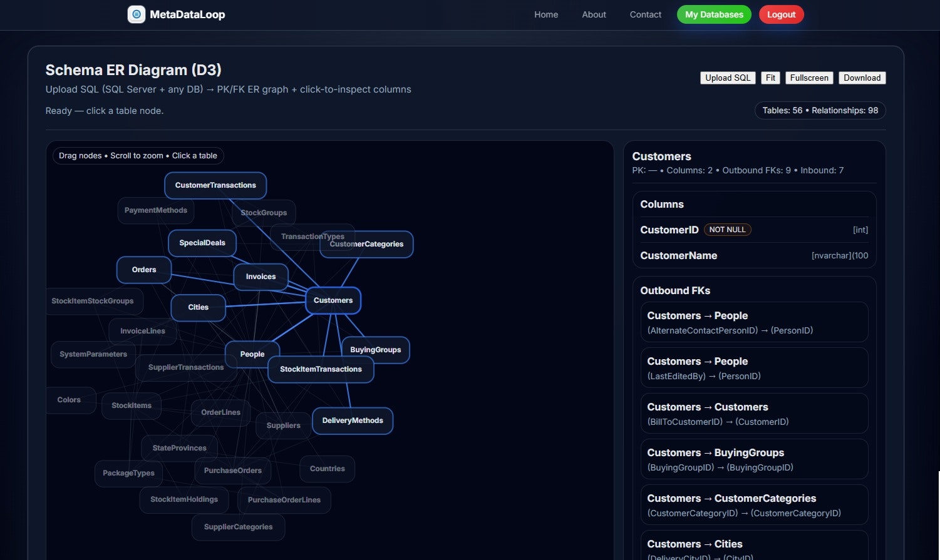This screenshot has height=560, width=940.
Task: Click the MetaDataLoop logo icon
Action: (137, 14)
